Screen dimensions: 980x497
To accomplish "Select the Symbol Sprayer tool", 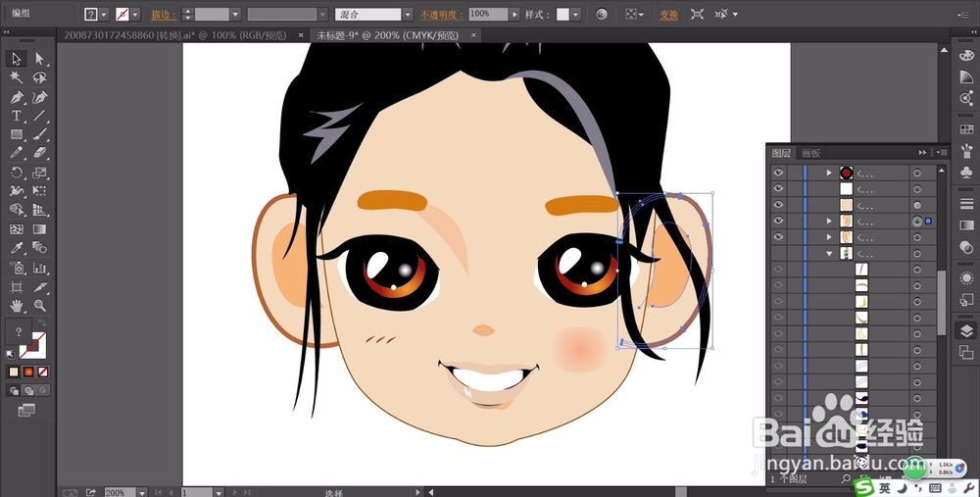I will coord(17,269).
